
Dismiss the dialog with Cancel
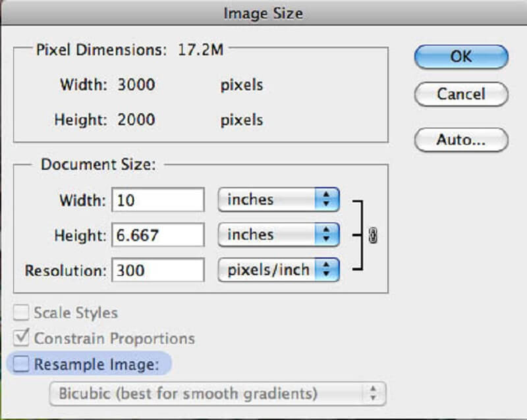click(460, 94)
